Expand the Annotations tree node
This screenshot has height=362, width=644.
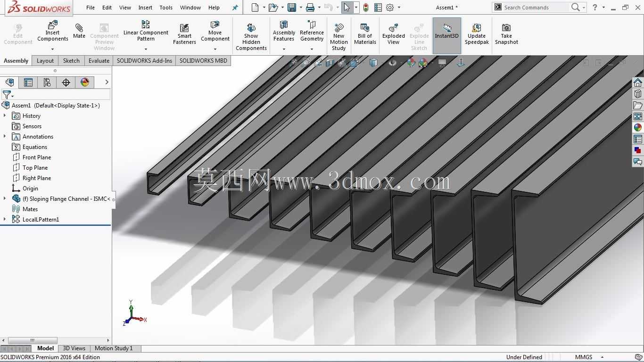(5, 136)
